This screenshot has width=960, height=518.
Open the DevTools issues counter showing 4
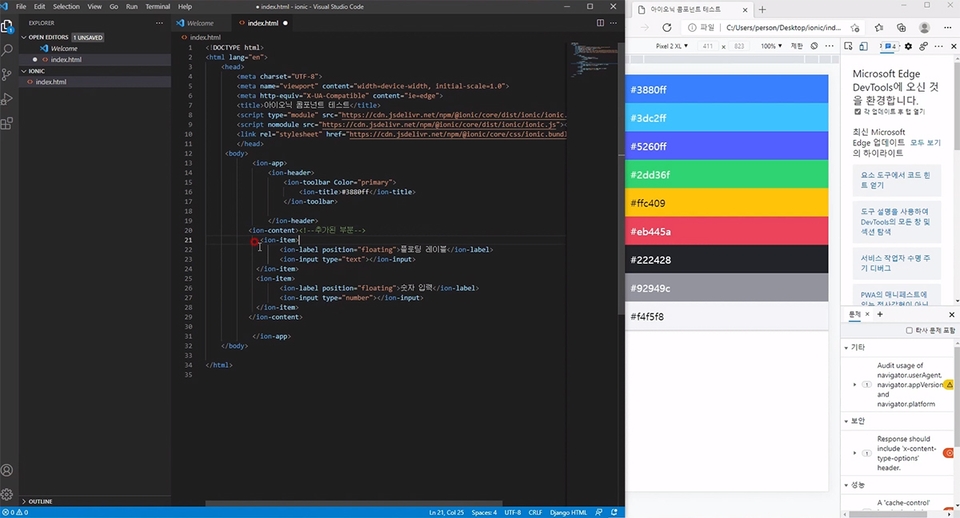click(x=891, y=46)
